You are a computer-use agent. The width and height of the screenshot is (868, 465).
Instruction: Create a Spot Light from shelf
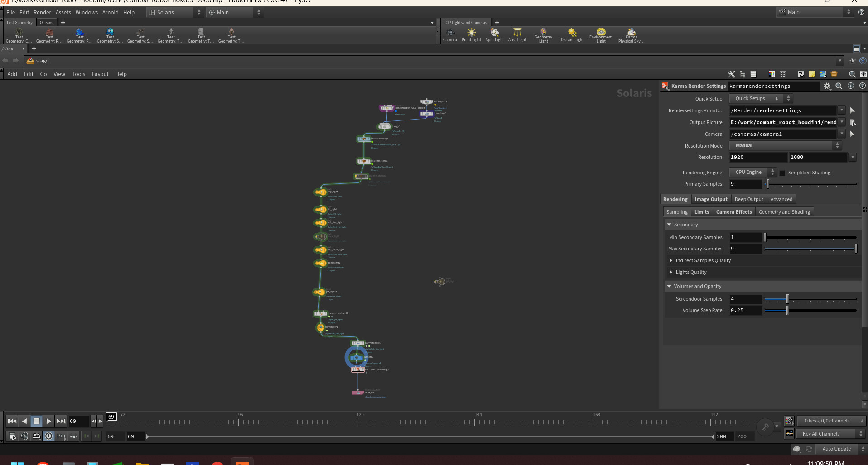point(495,35)
